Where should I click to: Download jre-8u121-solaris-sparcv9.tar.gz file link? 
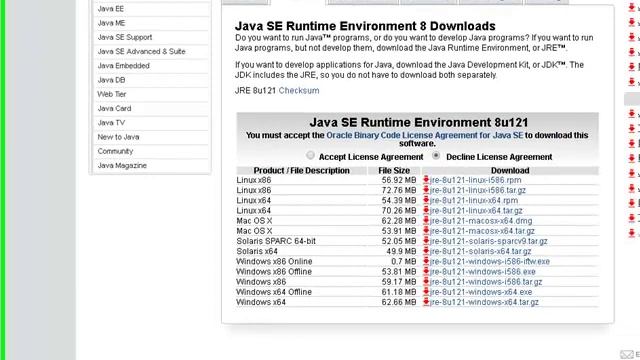click(x=489, y=241)
